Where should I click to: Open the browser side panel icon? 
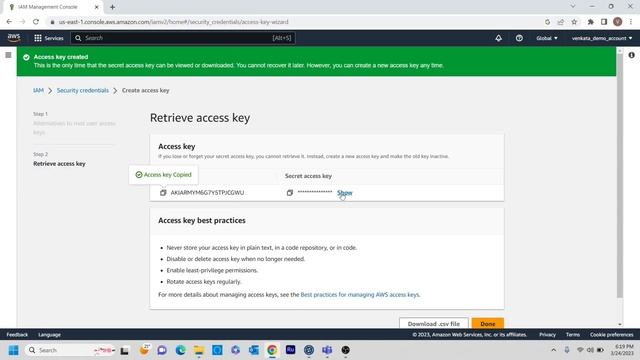click(x=604, y=22)
